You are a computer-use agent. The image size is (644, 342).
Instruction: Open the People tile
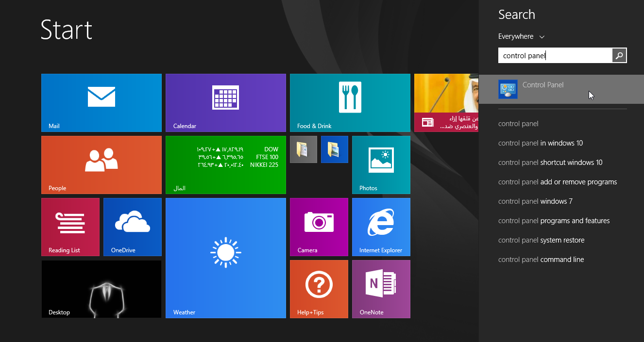102,165
